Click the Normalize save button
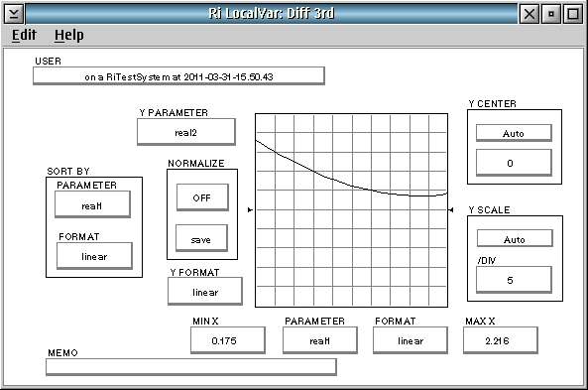Image resolution: width=588 pixels, height=390 pixels. point(201,239)
